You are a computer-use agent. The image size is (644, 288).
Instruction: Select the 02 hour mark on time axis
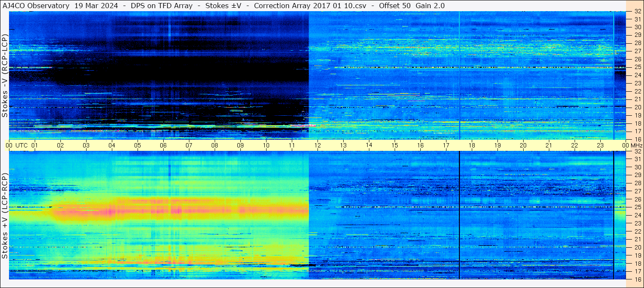coord(60,145)
